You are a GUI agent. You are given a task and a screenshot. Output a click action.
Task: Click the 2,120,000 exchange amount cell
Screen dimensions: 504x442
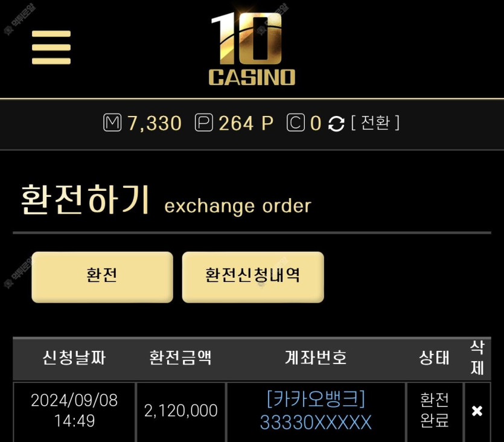pyautogui.click(x=181, y=411)
